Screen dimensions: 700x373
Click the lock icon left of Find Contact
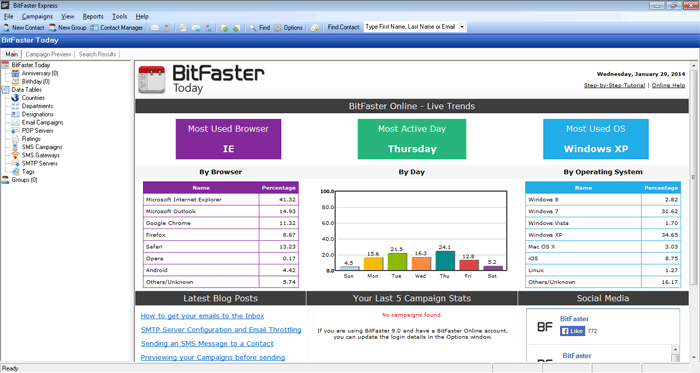(315, 28)
